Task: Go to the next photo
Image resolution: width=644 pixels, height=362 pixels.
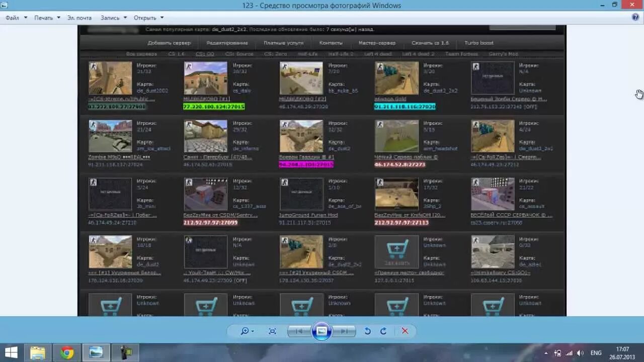Action: (x=344, y=331)
